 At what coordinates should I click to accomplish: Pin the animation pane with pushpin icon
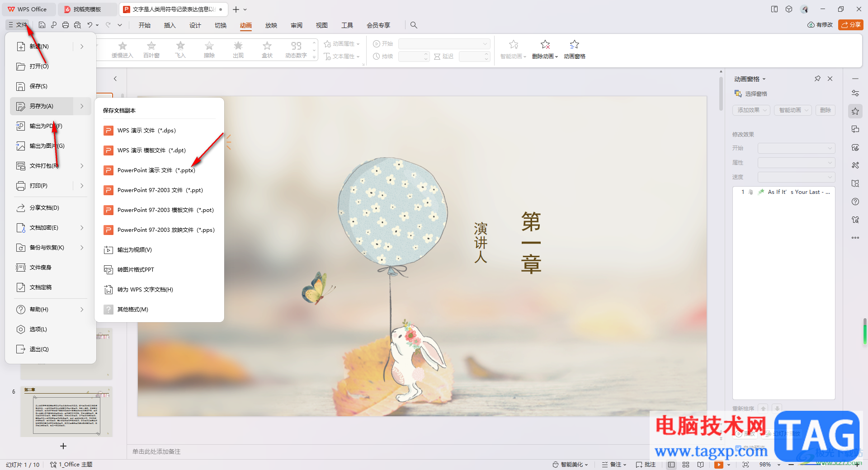pos(817,79)
